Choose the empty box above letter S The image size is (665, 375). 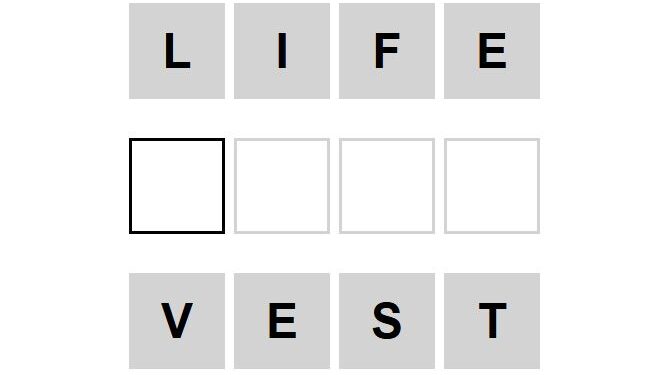pyautogui.click(x=387, y=186)
